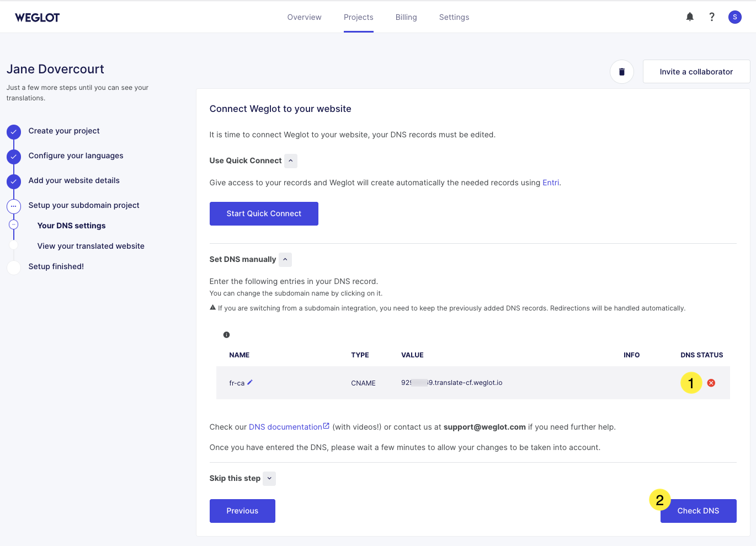Go back with the Previous button

(242, 511)
